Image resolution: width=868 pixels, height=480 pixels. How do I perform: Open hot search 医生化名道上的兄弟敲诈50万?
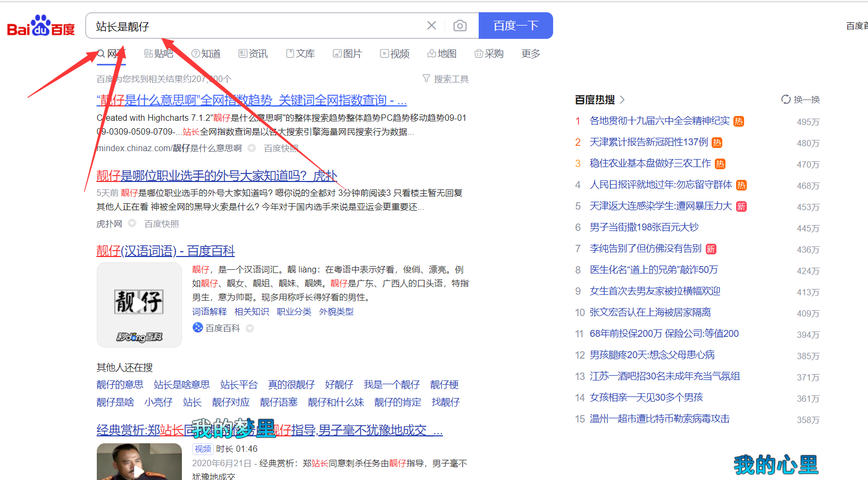pos(654,270)
